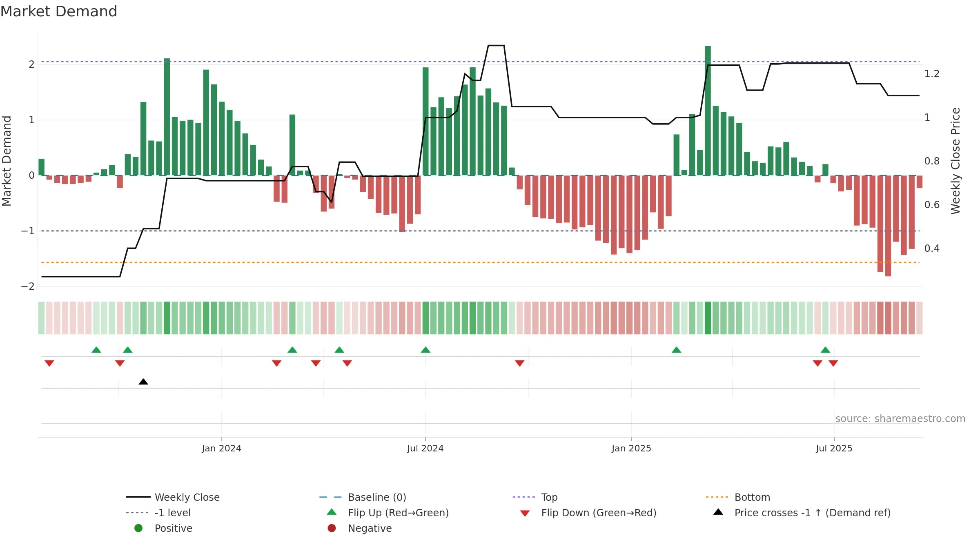Click the green legend Positive circle icon
The image size is (980, 551).
[138, 528]
